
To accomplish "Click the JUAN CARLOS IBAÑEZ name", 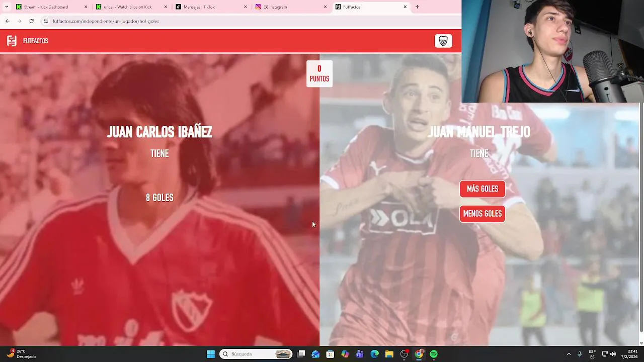I will (x=159, y=132).
